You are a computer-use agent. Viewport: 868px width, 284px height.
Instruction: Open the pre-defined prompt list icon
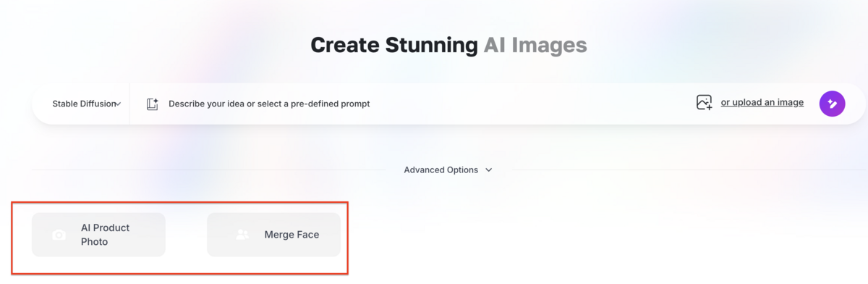tap(152, 104)
